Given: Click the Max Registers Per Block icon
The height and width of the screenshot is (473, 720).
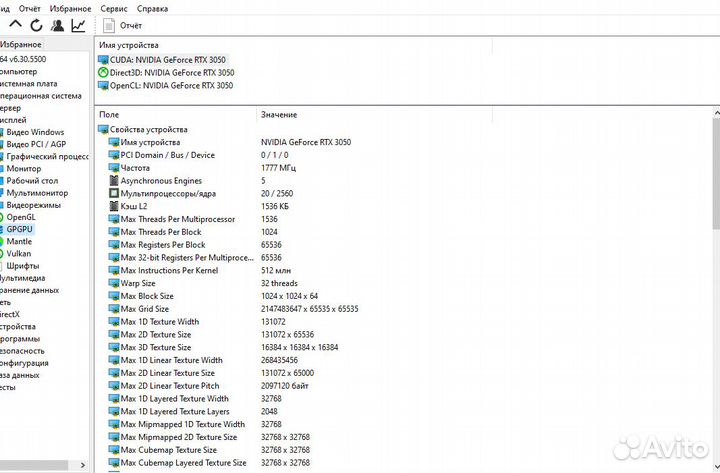Looking at the screenshot, I should point(113,245).
